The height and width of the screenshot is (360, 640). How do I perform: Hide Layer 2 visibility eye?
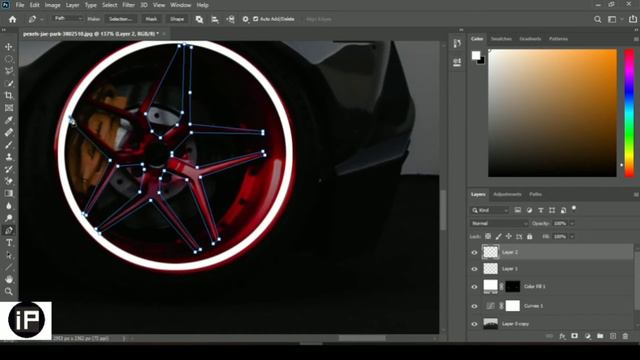[474, 252]
